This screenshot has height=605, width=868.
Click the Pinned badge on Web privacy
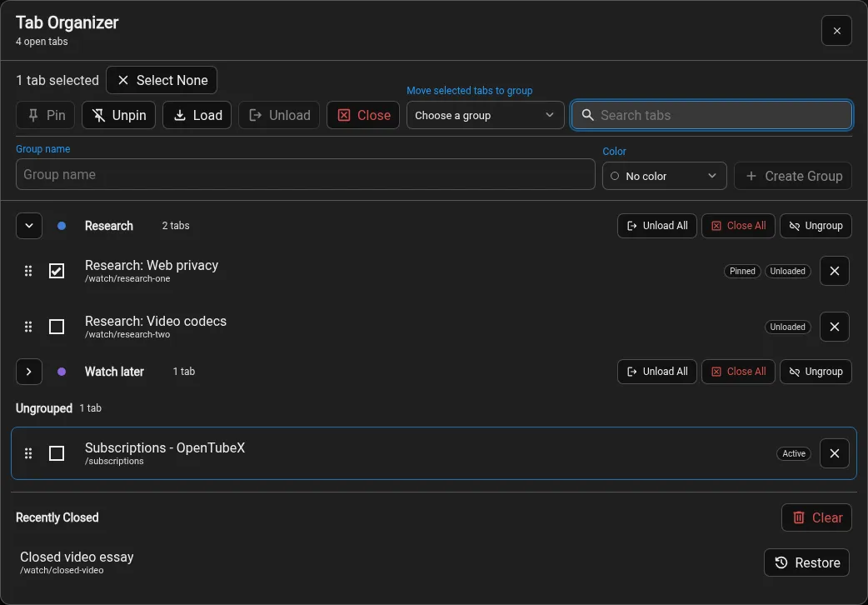point(742,272)
